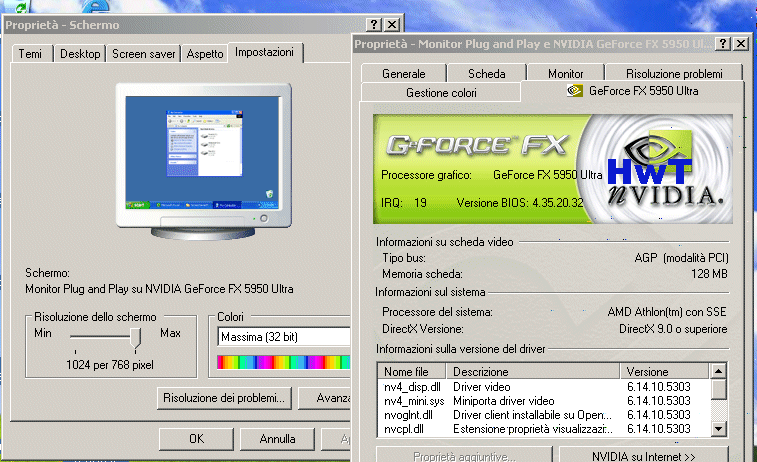Click 'Versione BIOS: 4.35.20.32' text
The width and height of the screenshot is (757, 462).
520,203
